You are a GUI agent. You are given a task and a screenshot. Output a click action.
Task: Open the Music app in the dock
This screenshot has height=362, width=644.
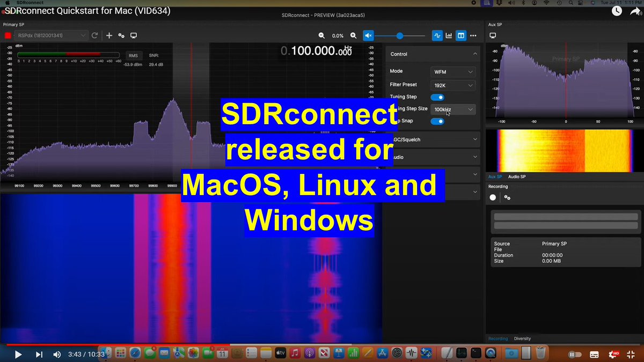(x=294, y=353)
